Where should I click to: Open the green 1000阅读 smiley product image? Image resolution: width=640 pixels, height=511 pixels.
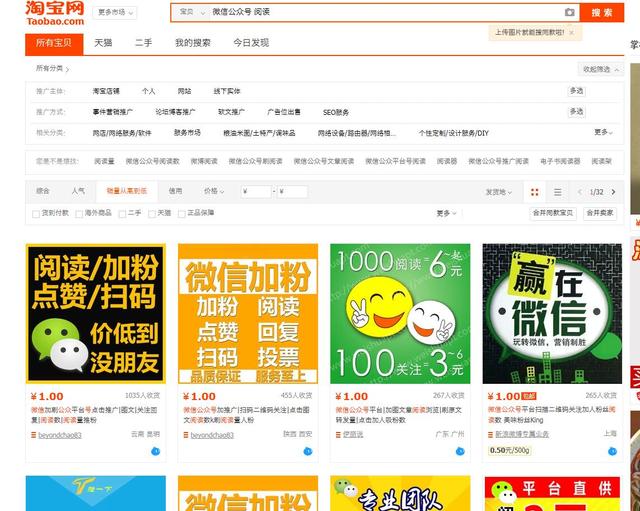point(400,313)
